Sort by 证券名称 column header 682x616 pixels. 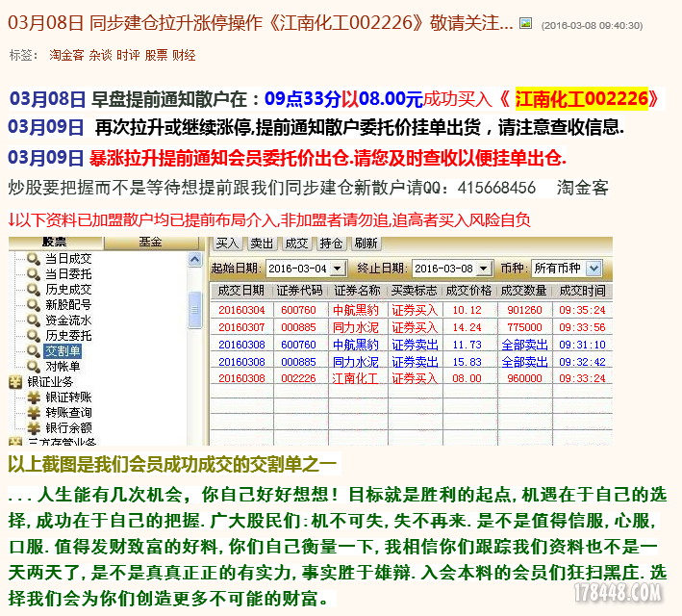pos(358,291)
